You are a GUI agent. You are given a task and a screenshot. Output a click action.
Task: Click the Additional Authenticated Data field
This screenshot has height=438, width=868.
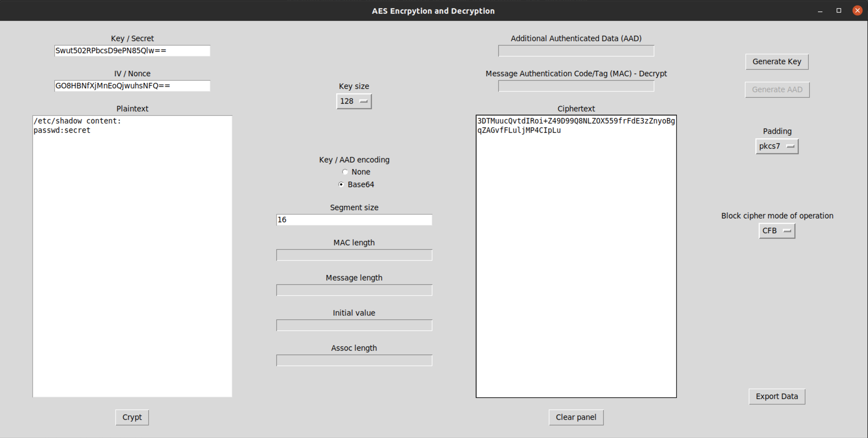[x=576, y=51]
